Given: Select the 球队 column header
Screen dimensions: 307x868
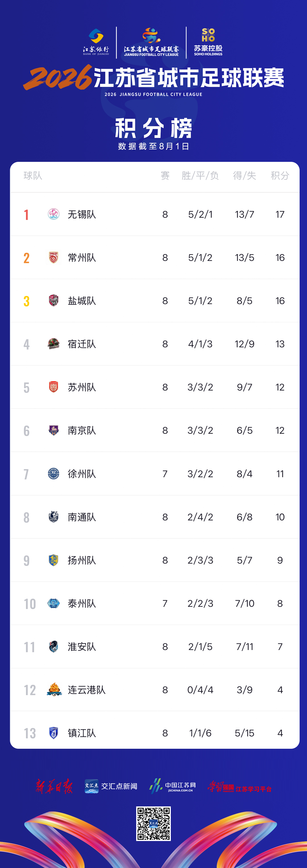Looking at the screenshot, I should pos(33,175).
